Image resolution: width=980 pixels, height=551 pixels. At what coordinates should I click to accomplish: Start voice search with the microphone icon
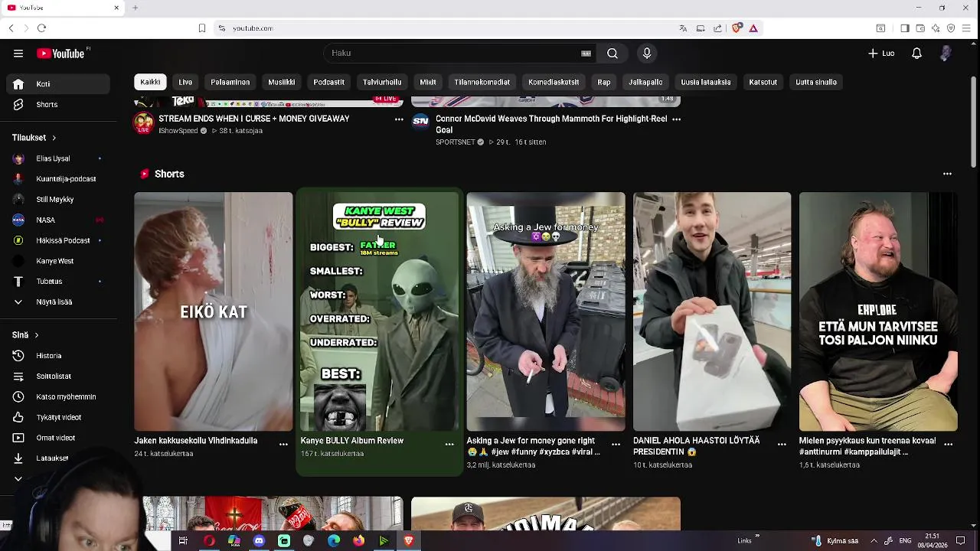coord(647,54)
